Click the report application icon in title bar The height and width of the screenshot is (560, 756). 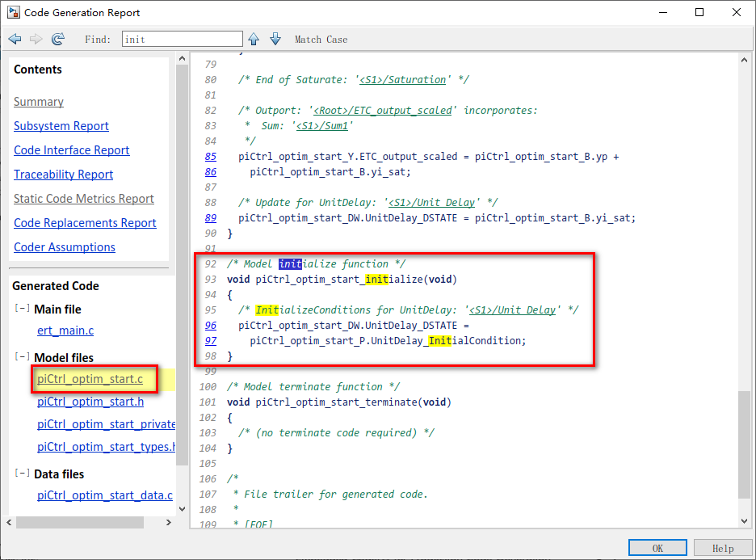tap(12, 11)
